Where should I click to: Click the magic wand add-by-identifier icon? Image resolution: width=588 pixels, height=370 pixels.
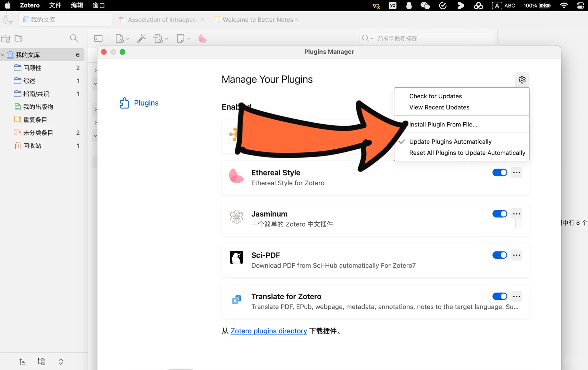142,38
